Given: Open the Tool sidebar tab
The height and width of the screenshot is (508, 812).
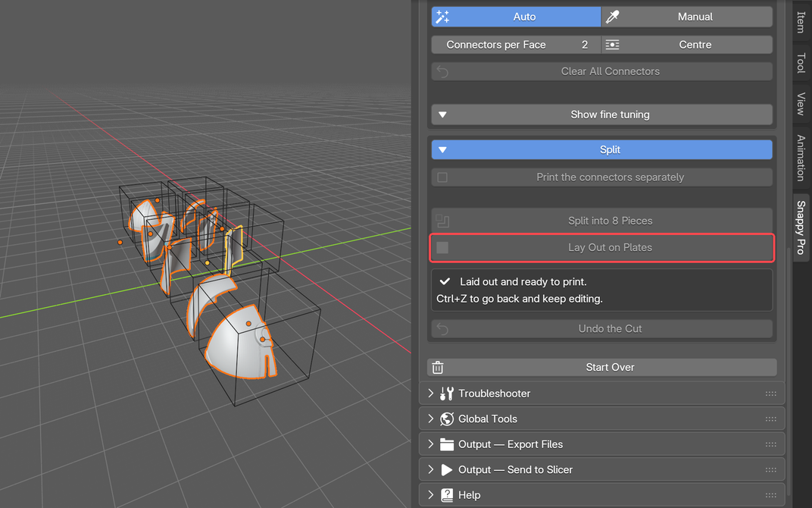Looking at the screenshot, I should [x=801, y=63].
